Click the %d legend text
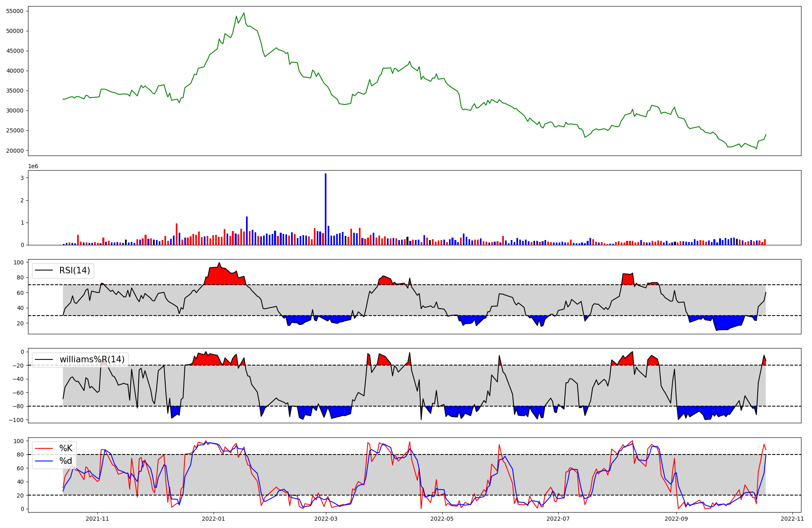812x528 pixels. tap(66, 461)
